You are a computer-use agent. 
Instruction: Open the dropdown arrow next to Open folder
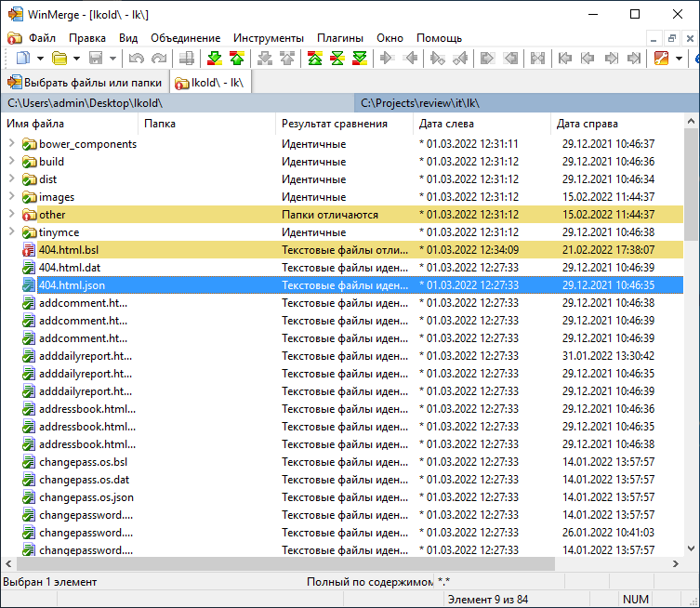[x=76, y=59]
